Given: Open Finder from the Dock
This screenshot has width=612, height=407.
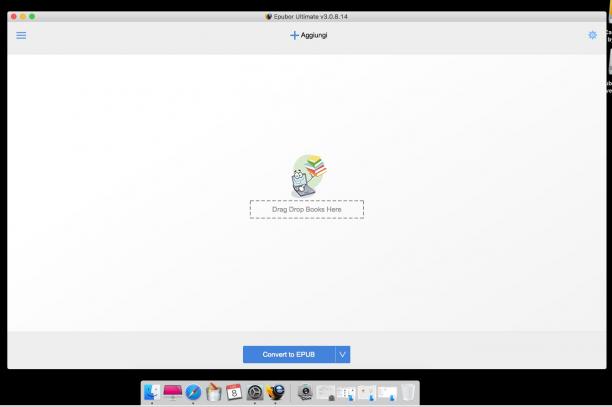Looking at the screenshot, I should [152, 392].
